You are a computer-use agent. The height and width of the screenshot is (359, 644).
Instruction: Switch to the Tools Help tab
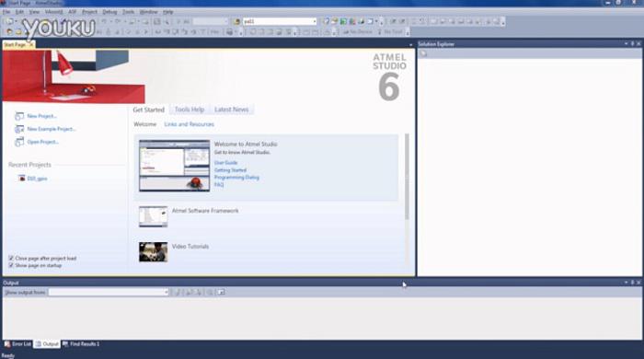pyautogui.click(x=190, y=110)
